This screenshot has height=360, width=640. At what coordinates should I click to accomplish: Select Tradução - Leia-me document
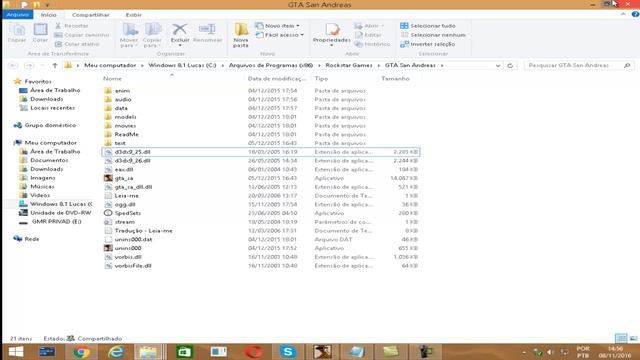(143, 231)
